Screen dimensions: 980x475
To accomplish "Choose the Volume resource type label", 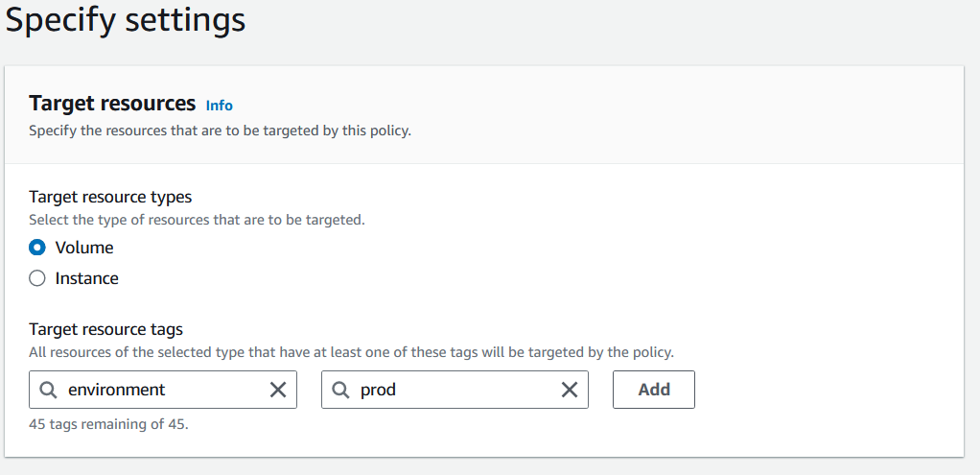I will pos(84,248).
